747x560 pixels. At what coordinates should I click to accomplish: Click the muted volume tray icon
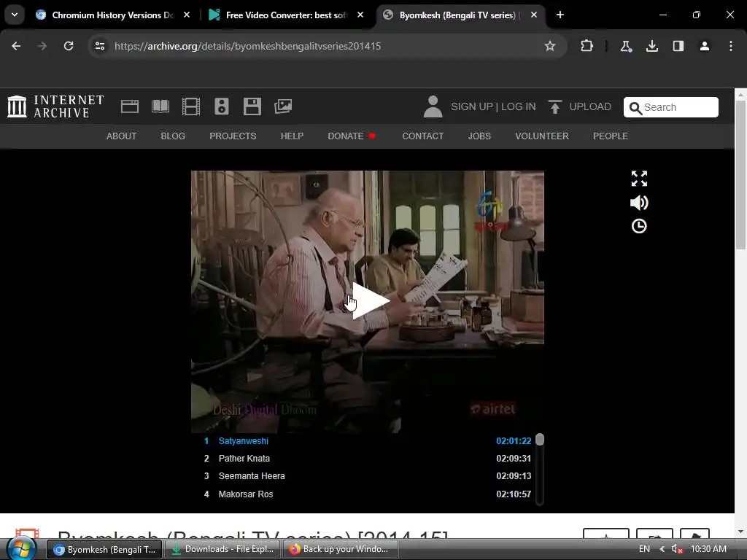(x=677, y=549)
